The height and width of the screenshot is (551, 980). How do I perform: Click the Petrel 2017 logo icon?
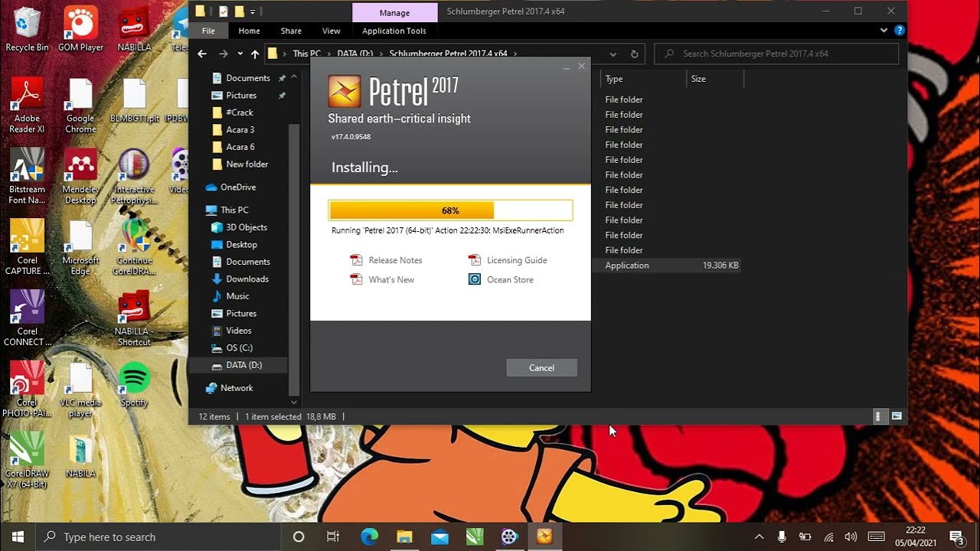344,91
